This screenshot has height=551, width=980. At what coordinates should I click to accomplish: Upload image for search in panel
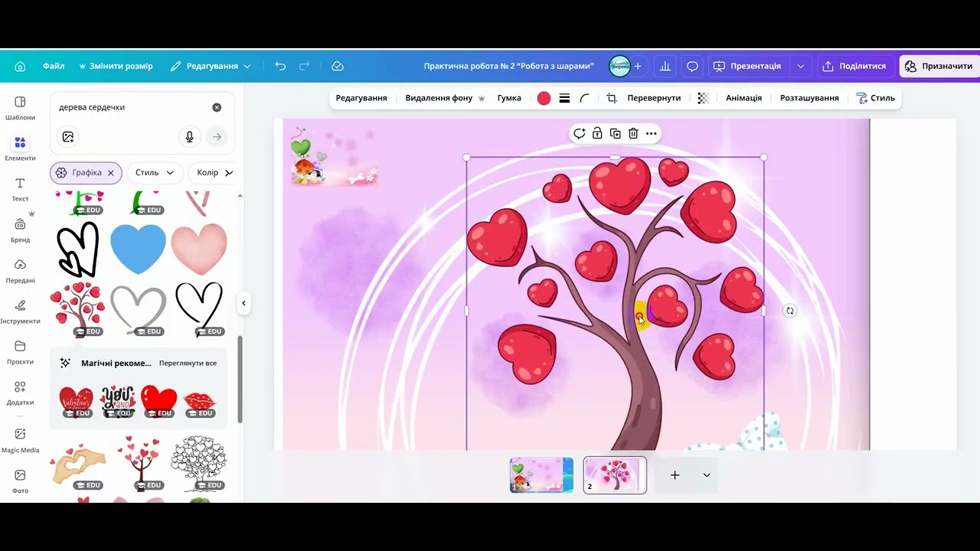click(68, 137)
